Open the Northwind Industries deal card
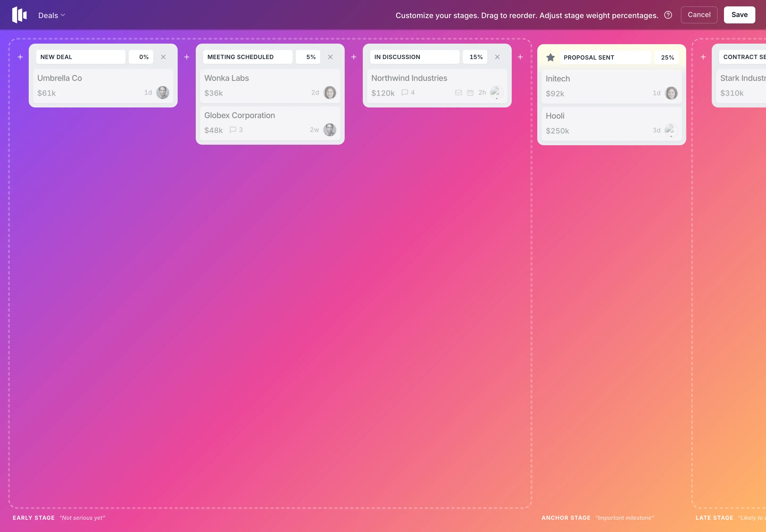The width and height of the screenshot is (766, 532). pos(437,86)
